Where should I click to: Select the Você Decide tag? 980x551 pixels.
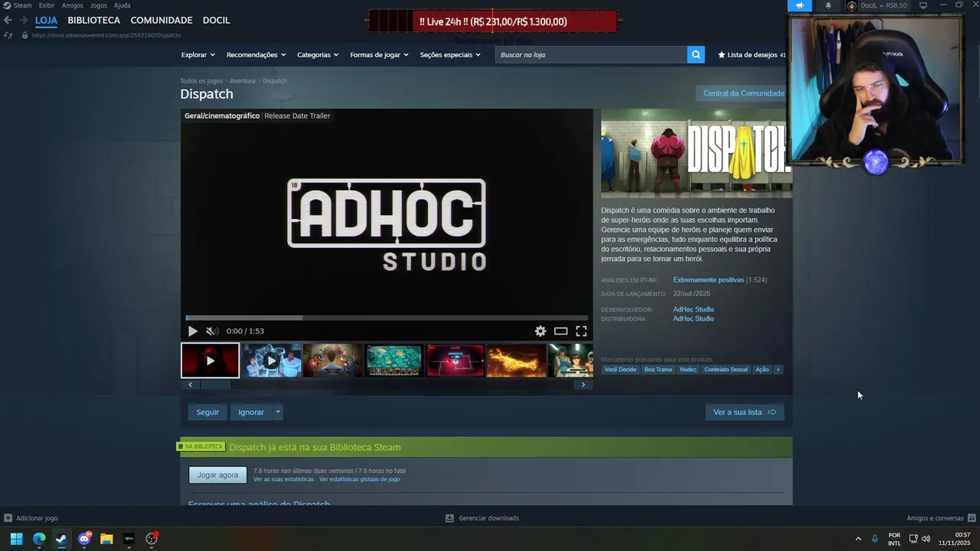point(620,370)
